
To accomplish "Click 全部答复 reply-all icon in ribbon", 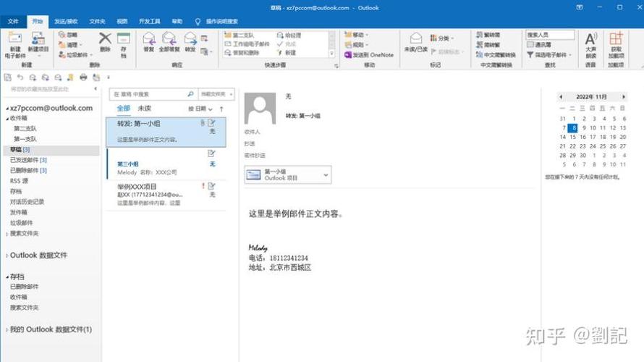I will (x=169, y=42).
